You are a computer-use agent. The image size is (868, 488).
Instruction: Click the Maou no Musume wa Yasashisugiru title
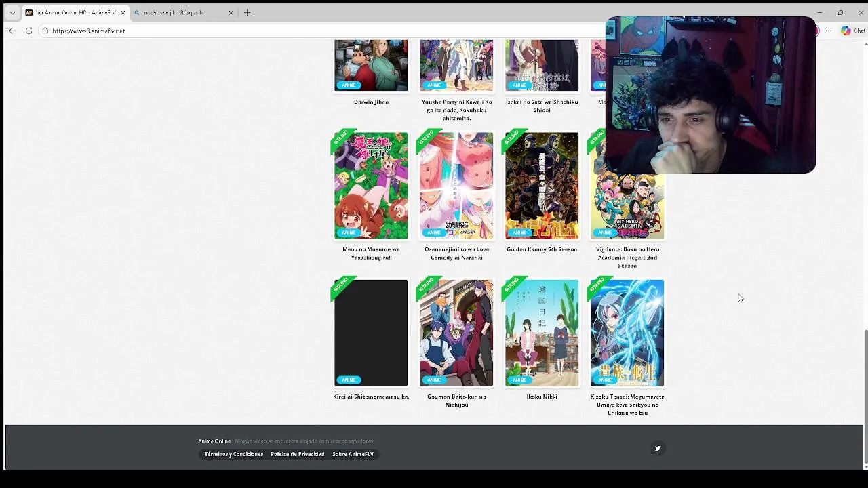tap(371, 253)
